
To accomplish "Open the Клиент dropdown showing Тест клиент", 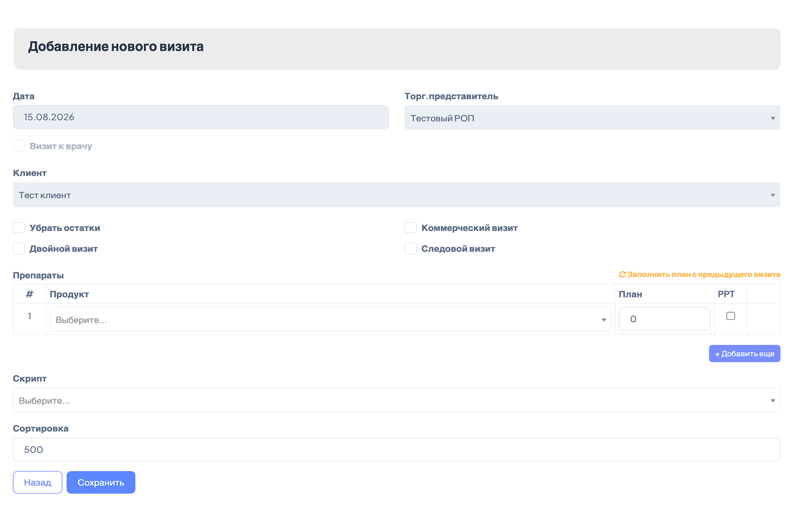I will 396,195.
